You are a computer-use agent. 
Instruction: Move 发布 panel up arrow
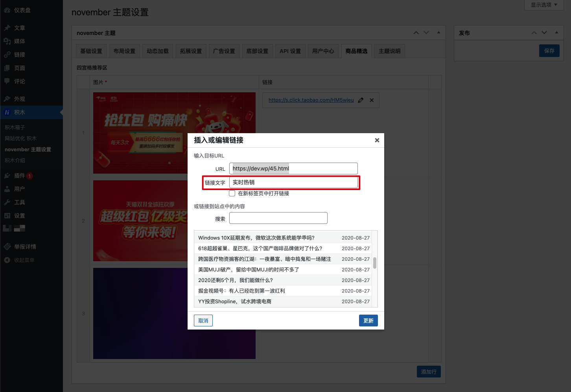coord(534,33)
